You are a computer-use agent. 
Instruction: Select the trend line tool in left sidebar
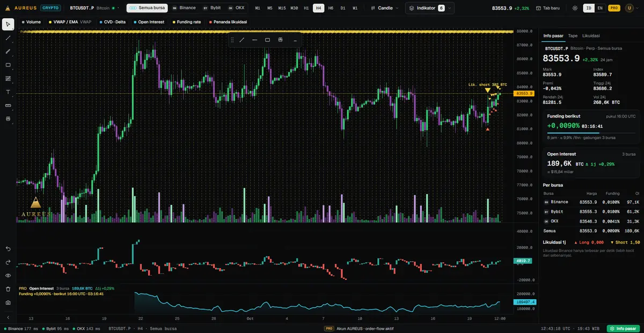(x=8, y=38)
